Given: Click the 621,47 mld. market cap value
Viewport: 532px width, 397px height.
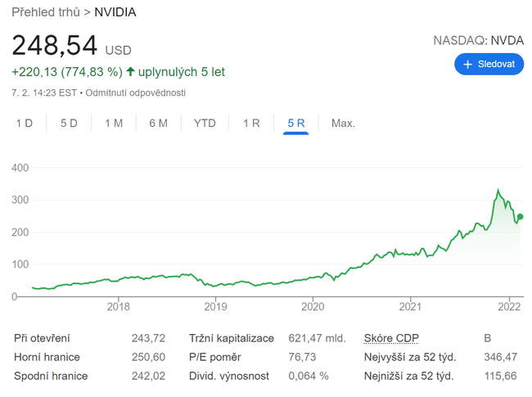Looking at the screenshot, I should click(317, 337).
